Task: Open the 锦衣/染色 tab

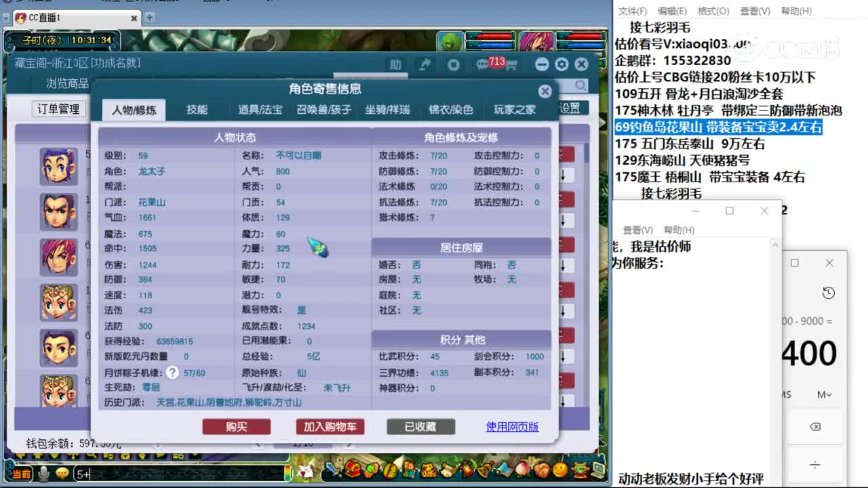Action: point(451,109)
